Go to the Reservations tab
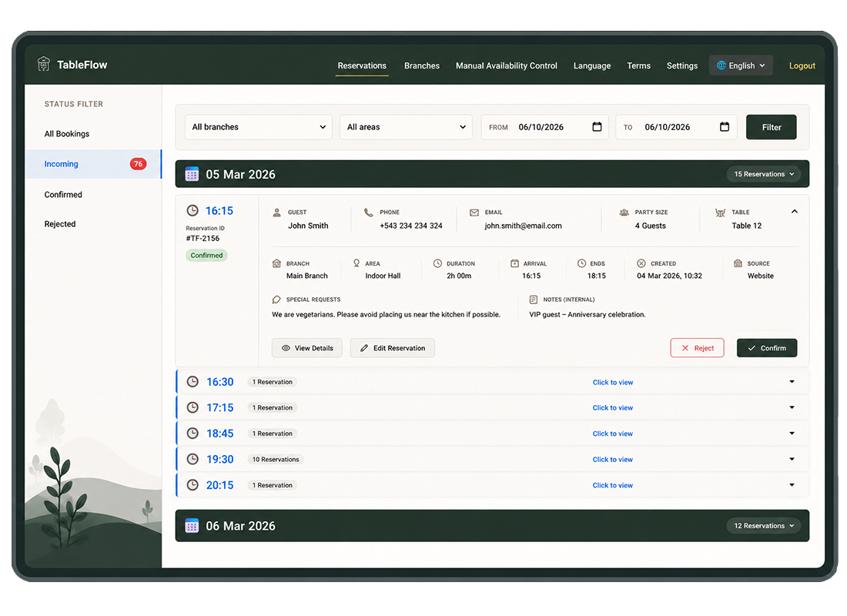Image resolution: width=847 pixels, height=616 pixels. point(362,65)
